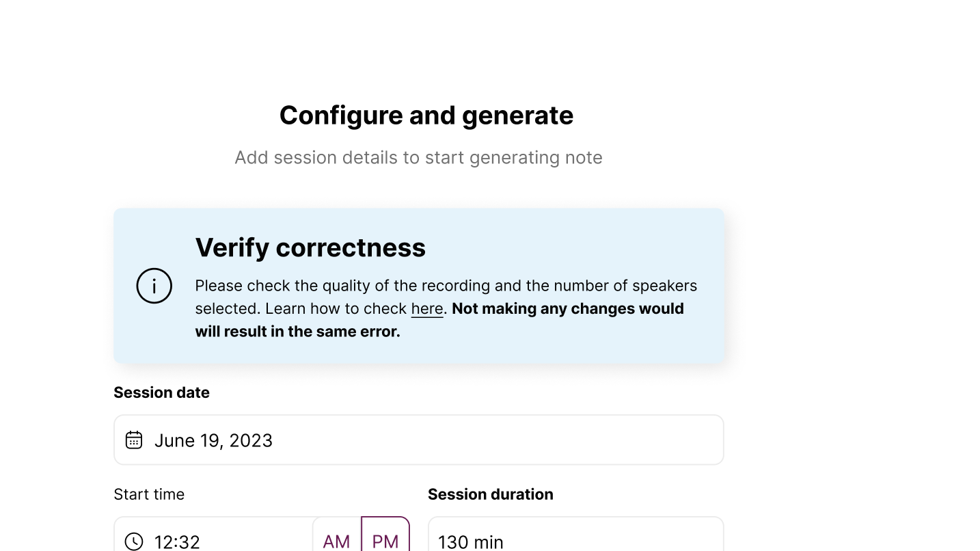This screenshot has height=551, width=980.
Task: Click the "Session date" label
Action: click(x=162, y=392)
